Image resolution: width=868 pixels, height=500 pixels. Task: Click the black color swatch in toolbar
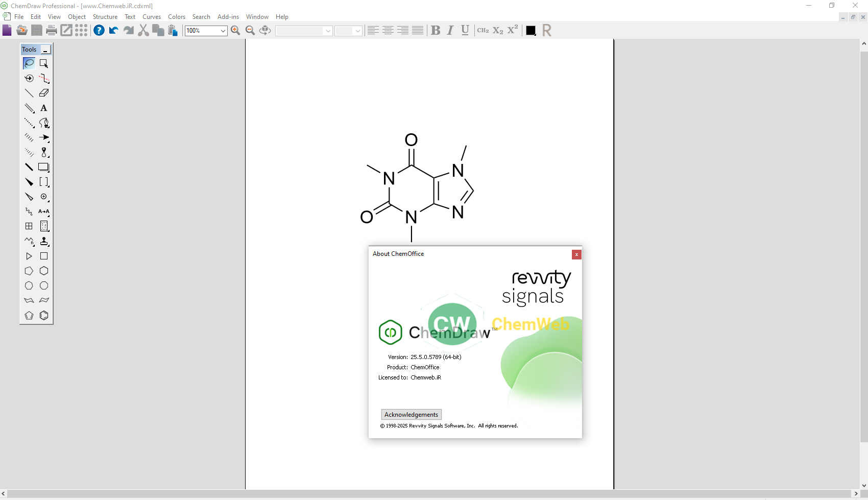531,31
